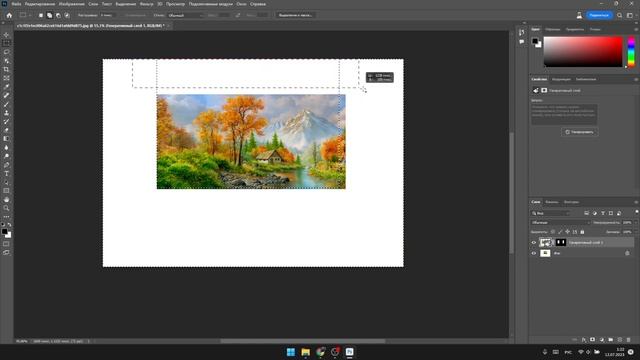
Task: Click the generative layer mask thumbnail
Action: (x=561, y=242)
